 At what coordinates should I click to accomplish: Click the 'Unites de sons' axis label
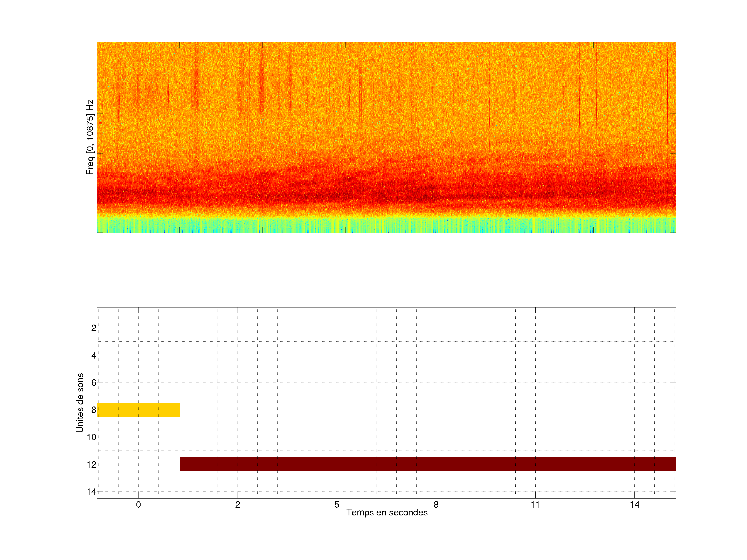pos(80,403)
